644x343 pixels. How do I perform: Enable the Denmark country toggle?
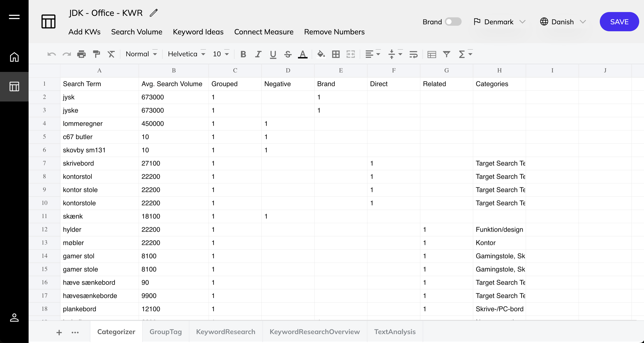click(x=452, y=22)
